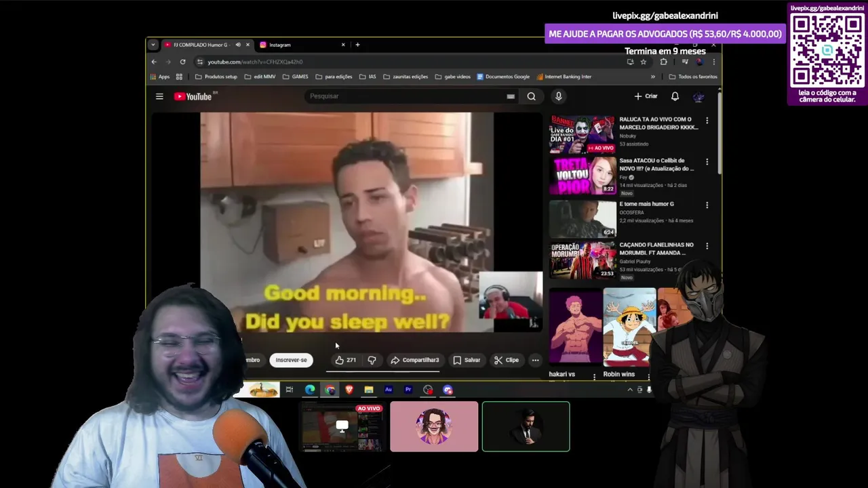Launch Adobe Premiere Pro from the taskbar

(408, 390)
